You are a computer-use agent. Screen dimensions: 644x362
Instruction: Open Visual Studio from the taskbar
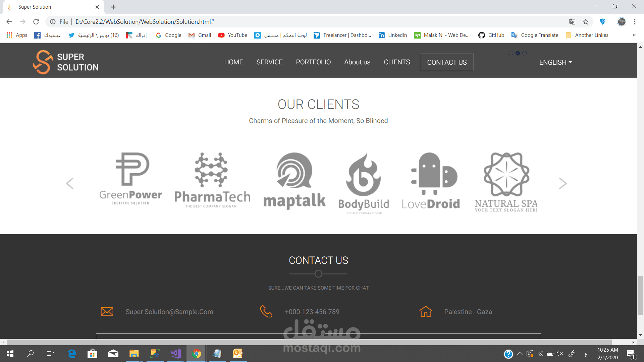176,353
